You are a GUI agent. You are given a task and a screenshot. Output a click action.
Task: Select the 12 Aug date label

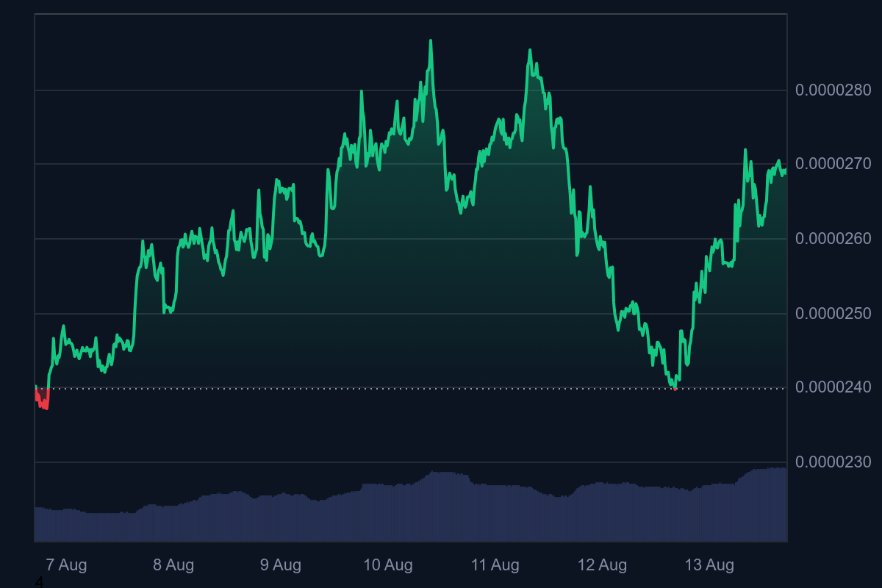click(x=603, y=565)
